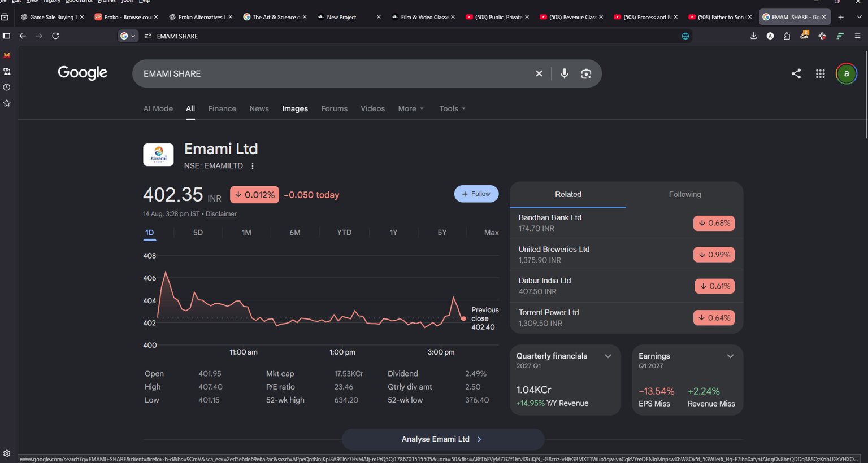
Task: Share the search results page
Action: [x=796, y=73]
